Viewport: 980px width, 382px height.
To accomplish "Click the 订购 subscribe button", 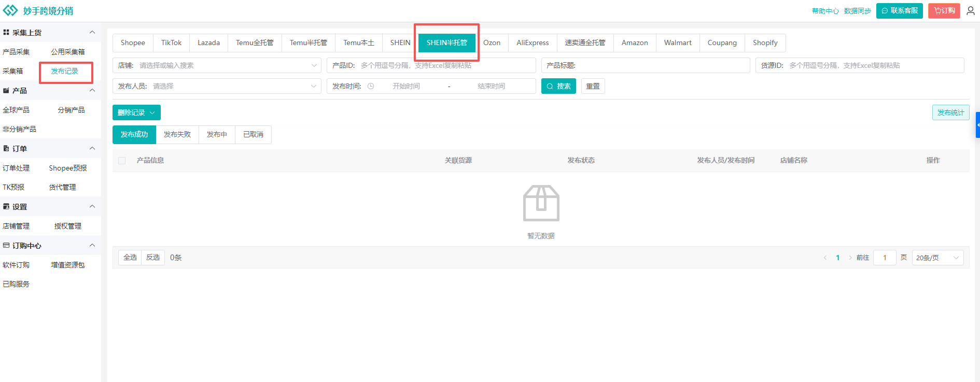I will [944, 10].
